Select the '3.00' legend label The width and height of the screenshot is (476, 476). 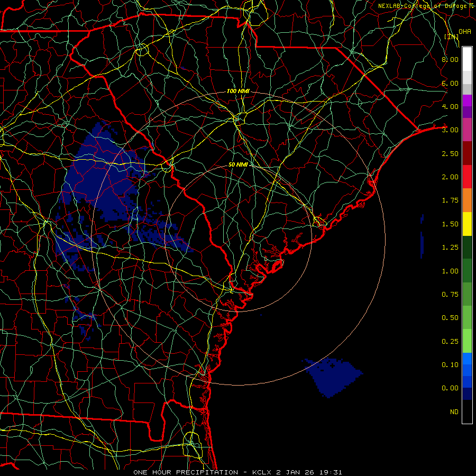[450, 130]
